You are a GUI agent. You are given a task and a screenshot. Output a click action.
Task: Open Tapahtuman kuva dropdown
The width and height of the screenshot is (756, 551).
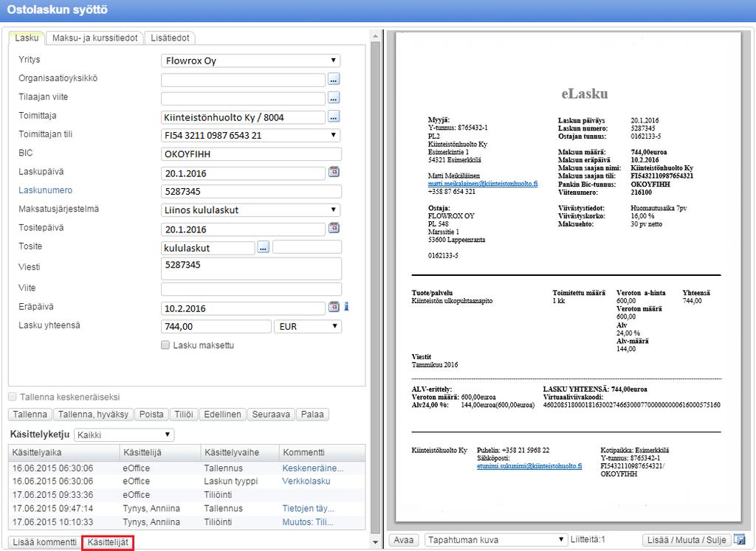point(495,540)
